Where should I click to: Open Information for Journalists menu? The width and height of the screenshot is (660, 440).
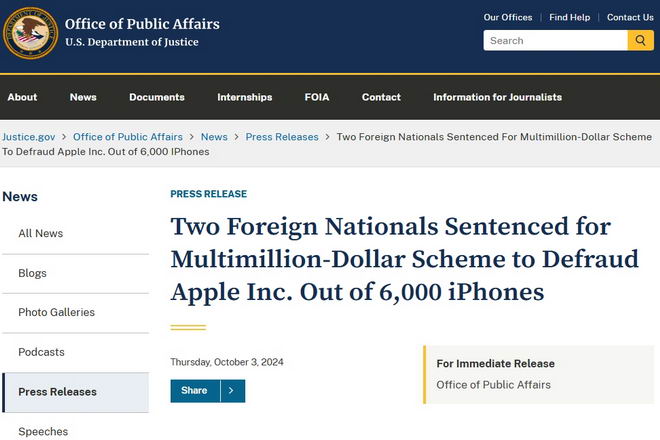click(x=498, y=97)
